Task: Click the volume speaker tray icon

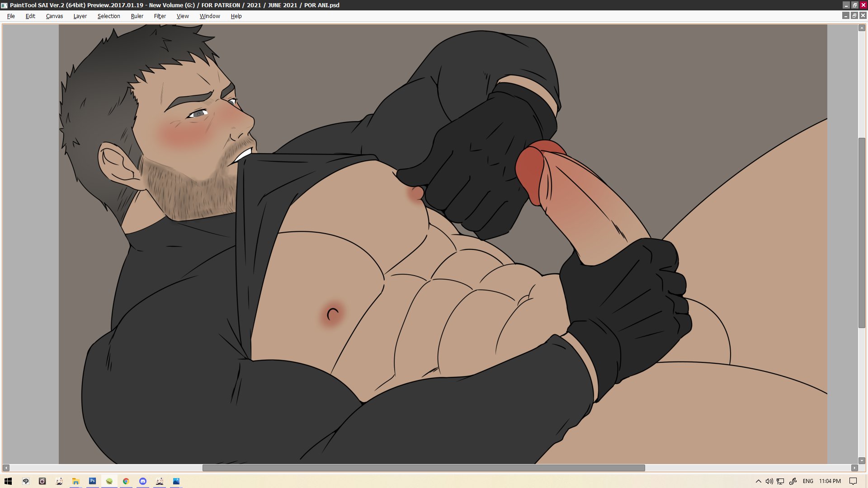Action: pos(769,481)
